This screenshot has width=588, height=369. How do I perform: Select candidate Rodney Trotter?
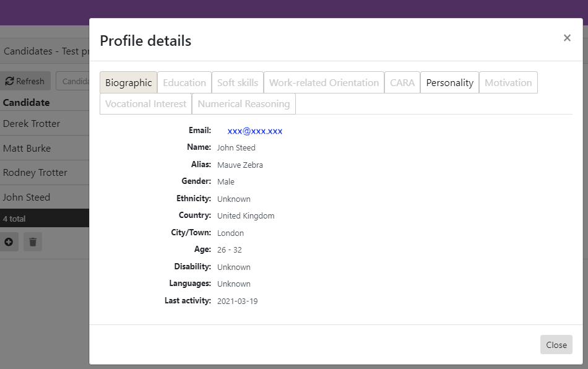coord(35,172)
